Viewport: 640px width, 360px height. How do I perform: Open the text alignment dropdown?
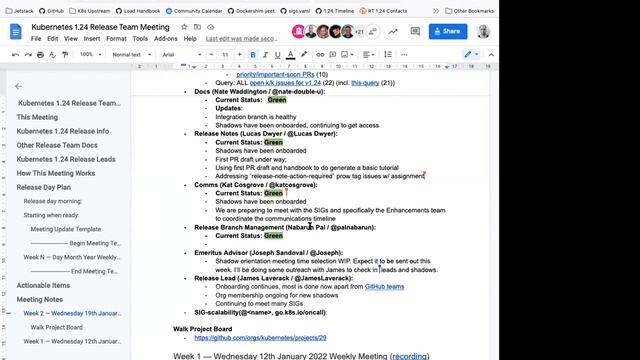coord(369,55)
